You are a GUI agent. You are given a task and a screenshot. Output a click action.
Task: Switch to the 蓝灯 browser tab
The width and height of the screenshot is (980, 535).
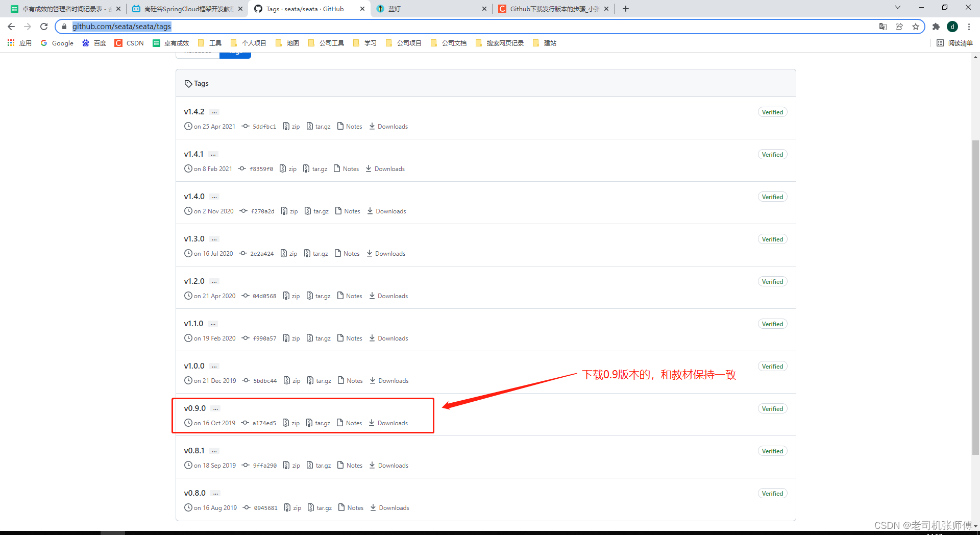(431, 9)
